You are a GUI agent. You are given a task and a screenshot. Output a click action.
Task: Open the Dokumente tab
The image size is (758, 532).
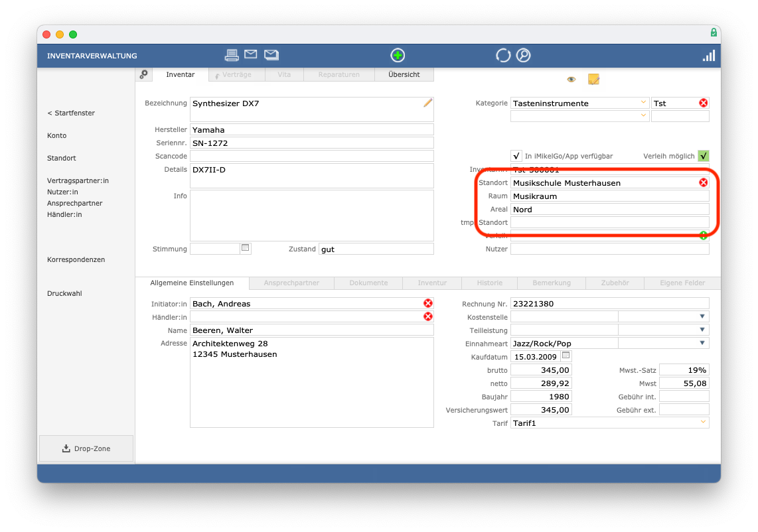[x=368, y=283]
